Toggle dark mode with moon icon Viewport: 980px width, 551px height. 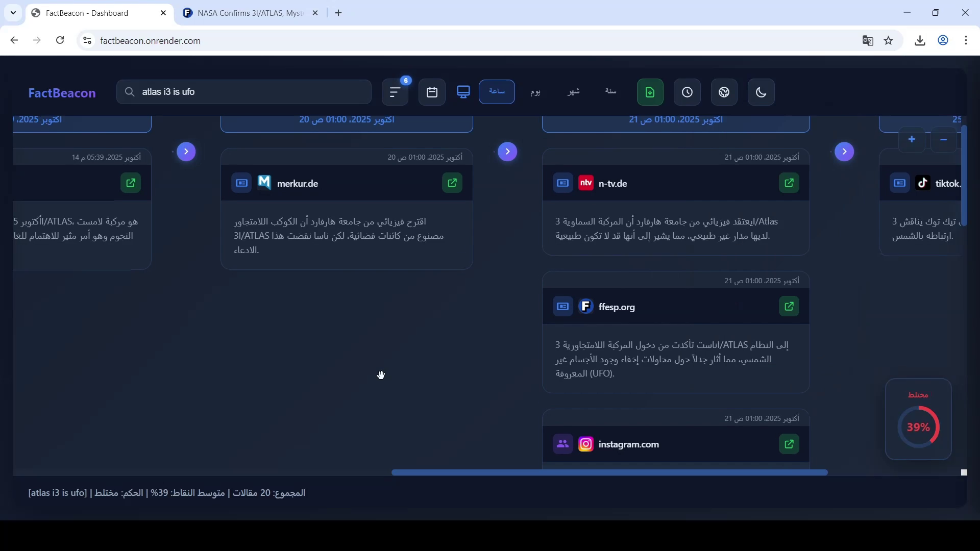[761, 92]
